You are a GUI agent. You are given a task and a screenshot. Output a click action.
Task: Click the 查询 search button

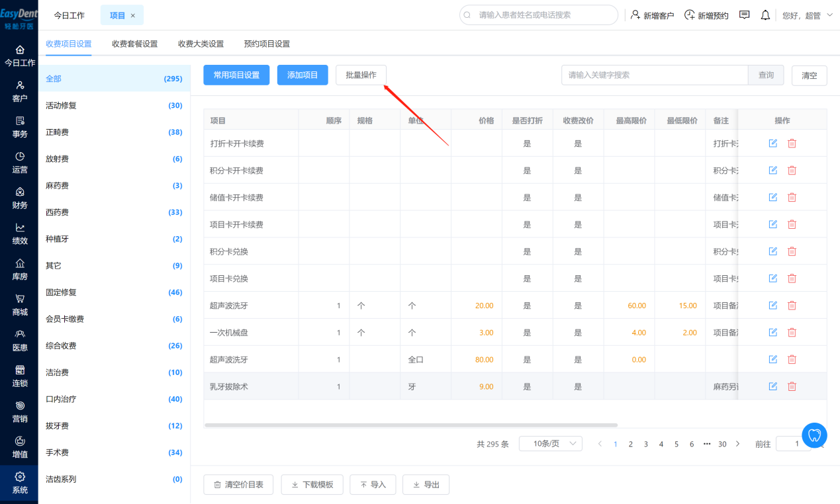(766, 75)
